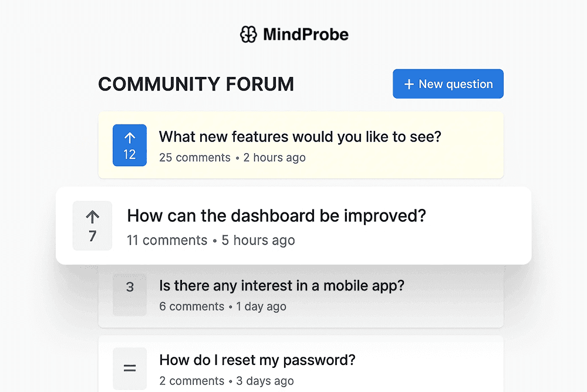
Task: Click the equals-sign vote box on password question
Action: click(x=130, y=369)
